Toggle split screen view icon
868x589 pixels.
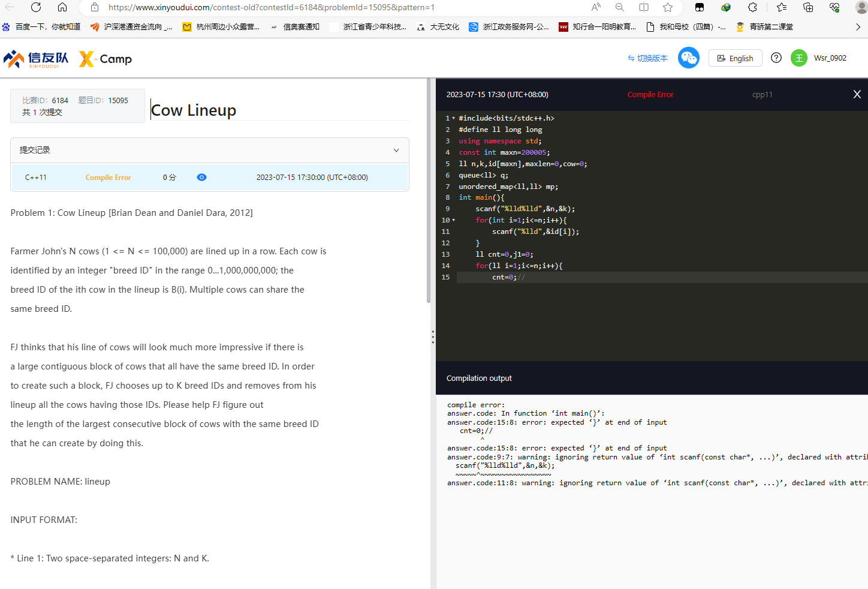[x=644, y=7]
